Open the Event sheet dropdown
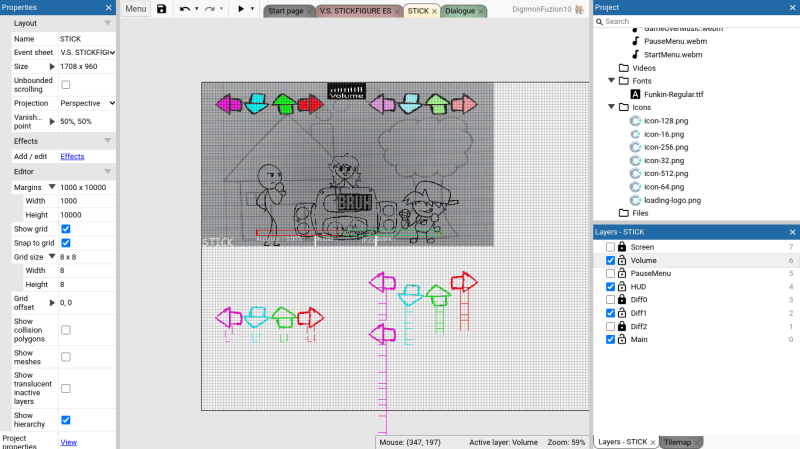 (x=87, y=52)
